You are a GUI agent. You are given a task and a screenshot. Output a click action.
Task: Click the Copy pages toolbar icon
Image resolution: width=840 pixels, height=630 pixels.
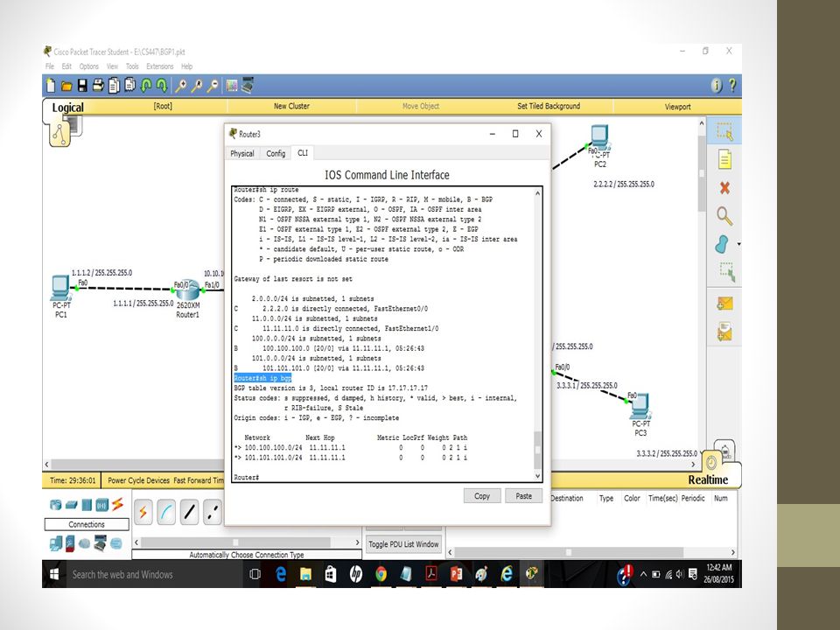(x=114, y=86)
